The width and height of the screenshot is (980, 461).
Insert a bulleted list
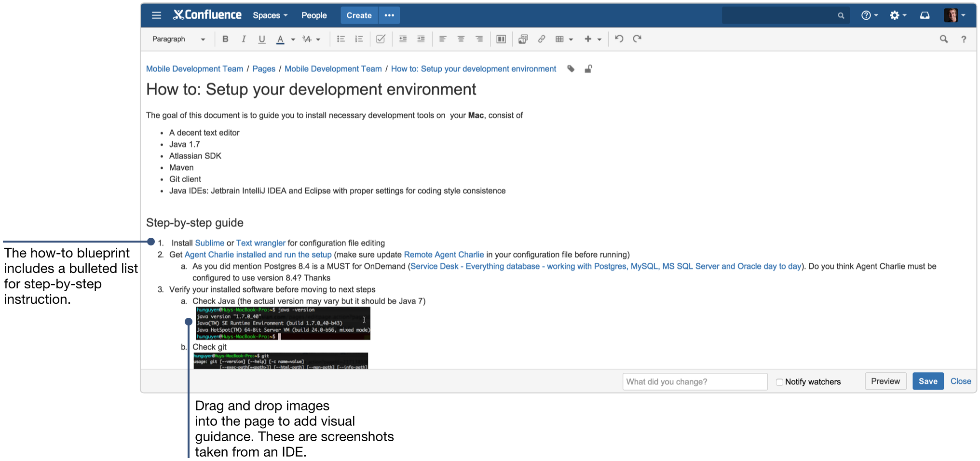[x=341, y=39]
